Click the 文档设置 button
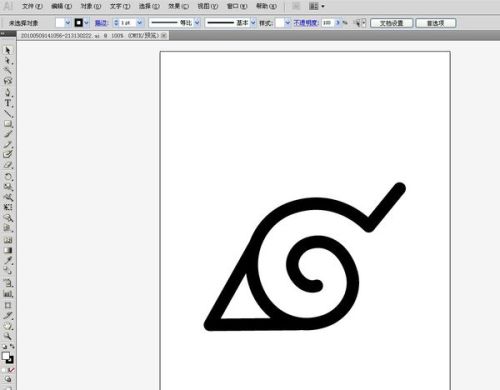500x390 pixels. point(392,23)
